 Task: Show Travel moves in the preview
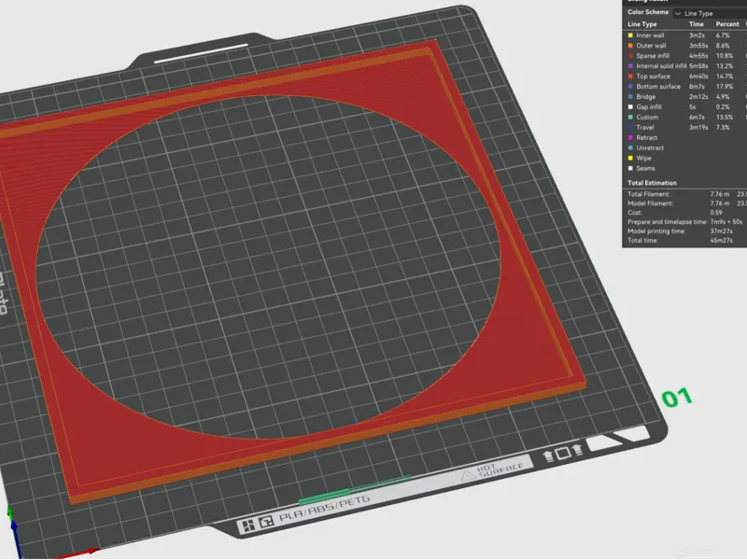point(630,128)
